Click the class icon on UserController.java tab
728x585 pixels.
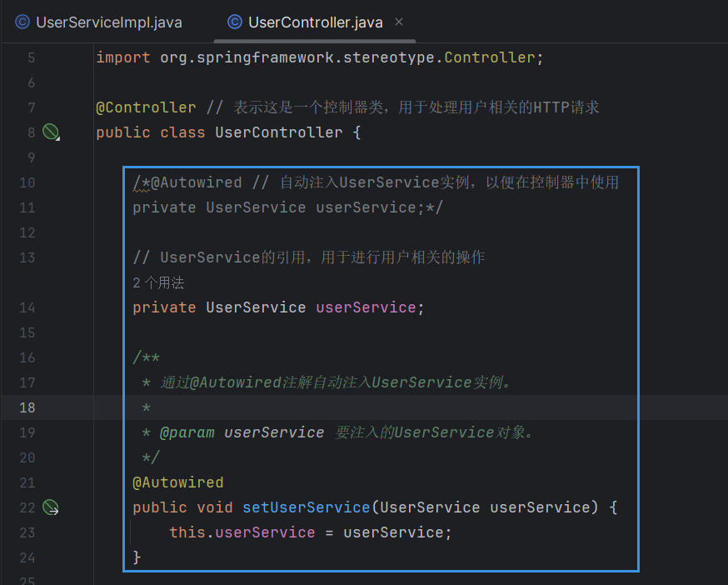coord(235,22)
